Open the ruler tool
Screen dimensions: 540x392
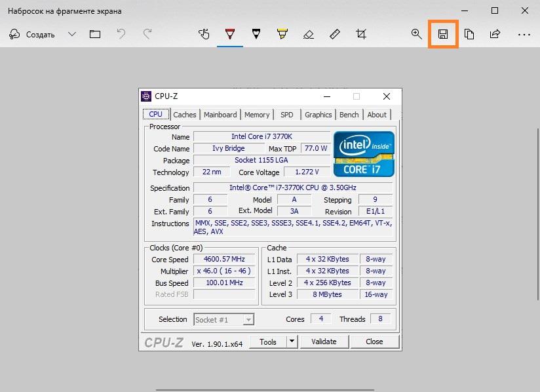tap(335, 34)
